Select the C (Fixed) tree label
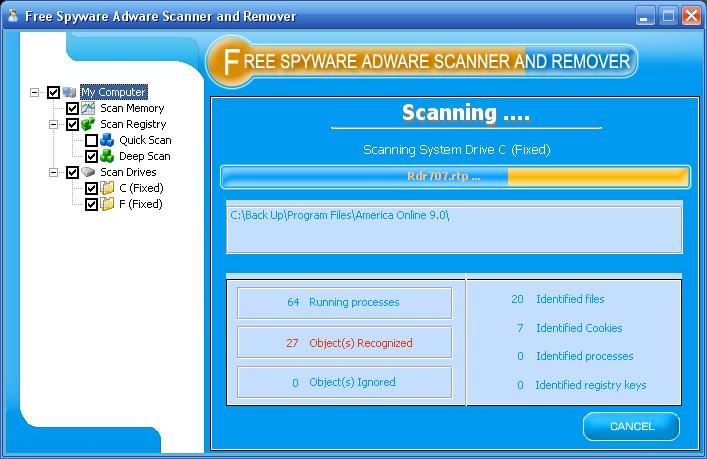707x459 pixels. (141, 188)
